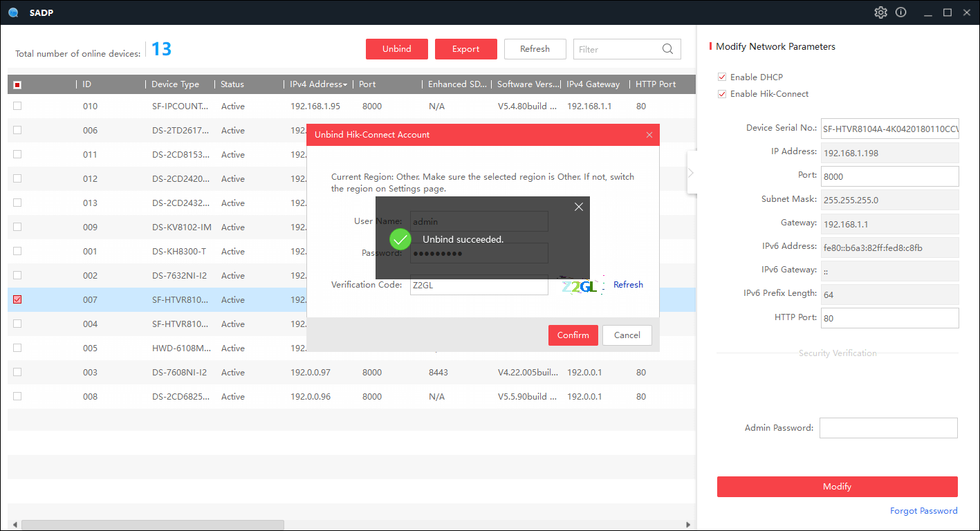Image resolution: width=980 pixels, height=531 pixels.
Task: Close the Unbind Hik-Connect Account dialog
Action: pyautogui.click(x=649, y=135)
